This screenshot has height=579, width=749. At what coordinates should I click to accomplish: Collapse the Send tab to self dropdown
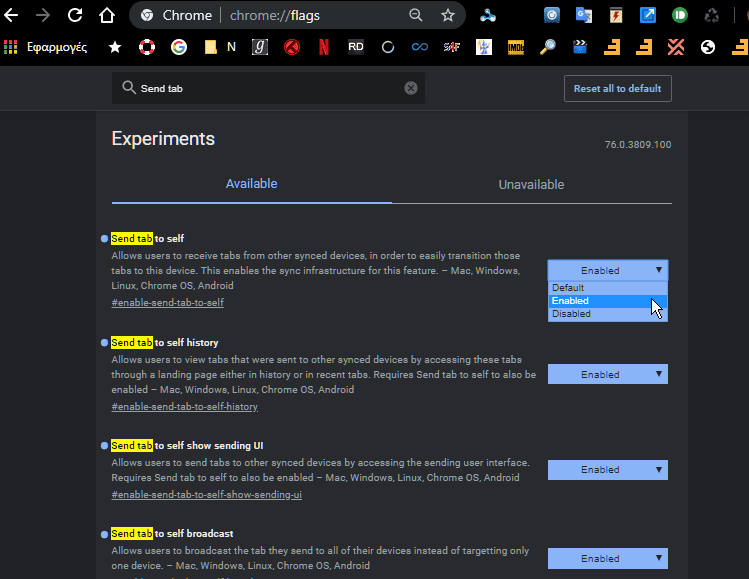608,270
